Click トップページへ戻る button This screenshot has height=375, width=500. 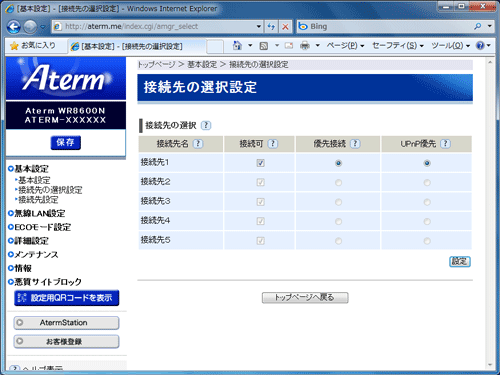(305, 298)
